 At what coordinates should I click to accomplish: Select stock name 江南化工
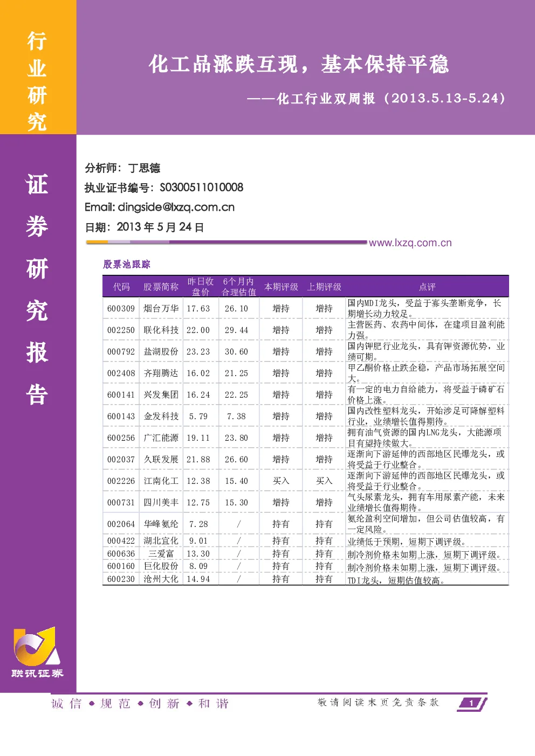point(161,481)
